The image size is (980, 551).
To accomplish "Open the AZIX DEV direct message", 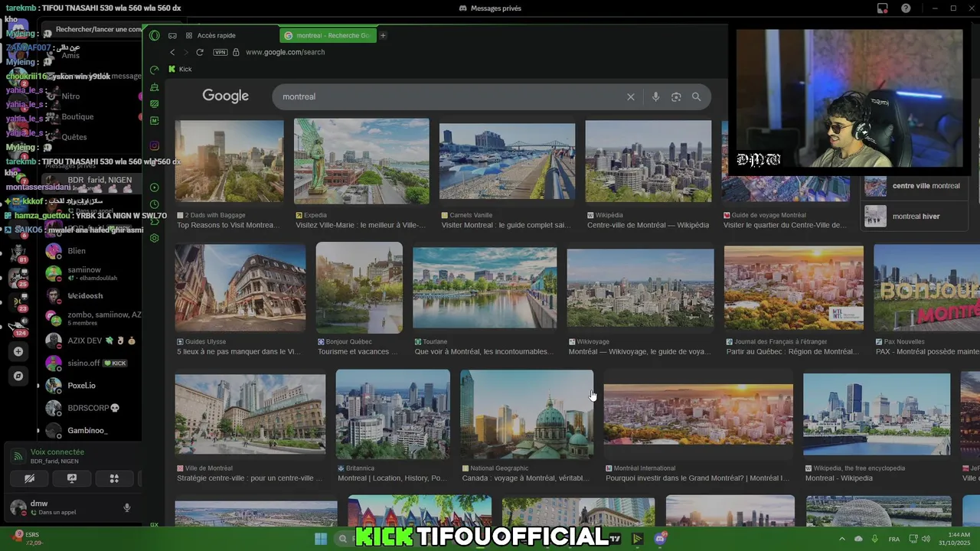I will tap(92, 341).
